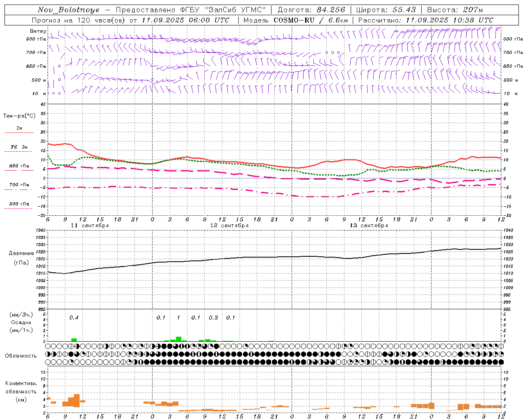Click the 'Модель COSMO-RU / 6.6км' text
The image size is (525, 420).
pyautogui.click(x=296, y=20)
